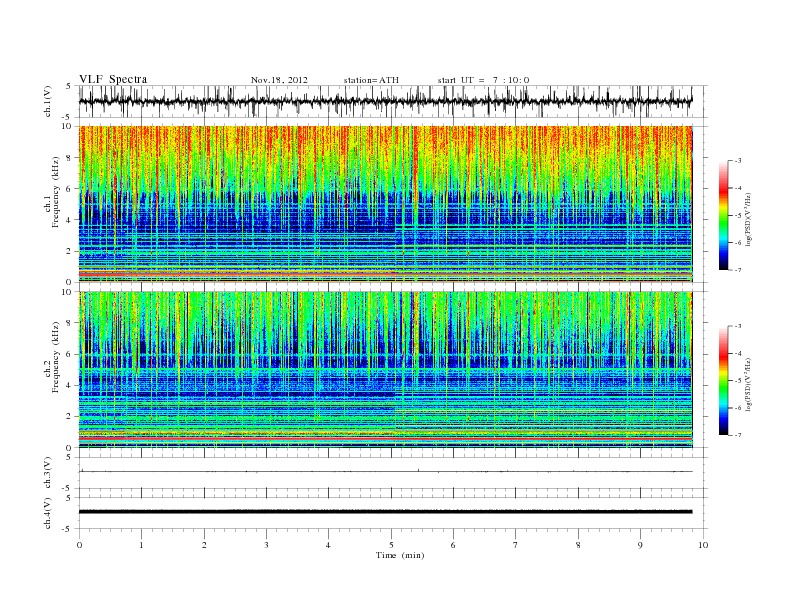The image size is (792, 612).
Task: Click the ch.1 spectrogram color scale bar
Action: pos(723,215)
